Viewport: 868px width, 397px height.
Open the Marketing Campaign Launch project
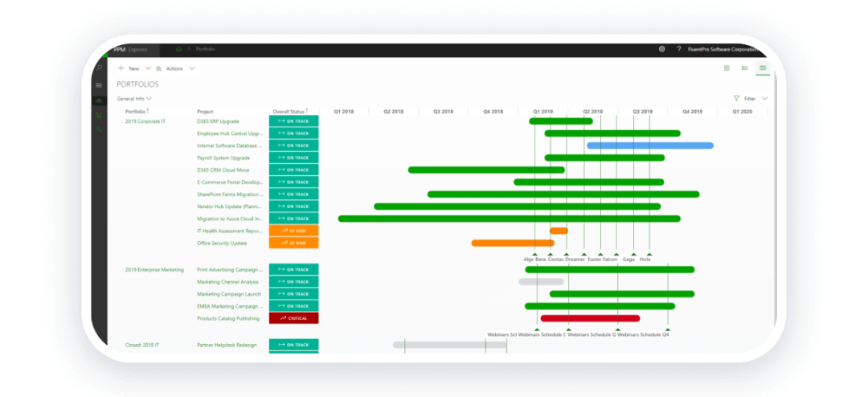tap(228, 294)
